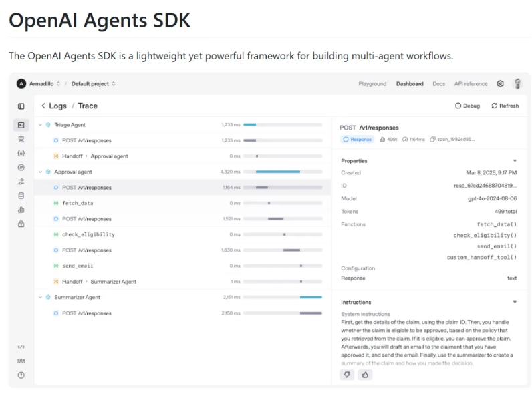Select the 1,630 ms POST /v1/responses row
This screenshot has height=402, width=532.
coord(183,250)
